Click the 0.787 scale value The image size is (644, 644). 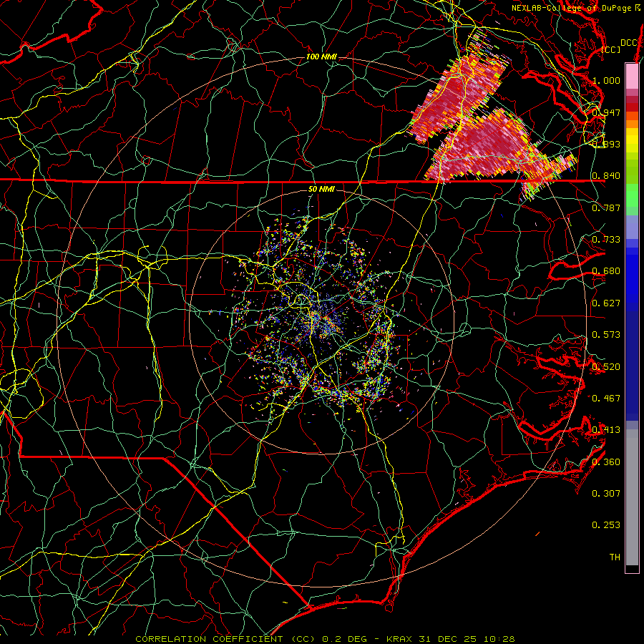click(606, 208)
